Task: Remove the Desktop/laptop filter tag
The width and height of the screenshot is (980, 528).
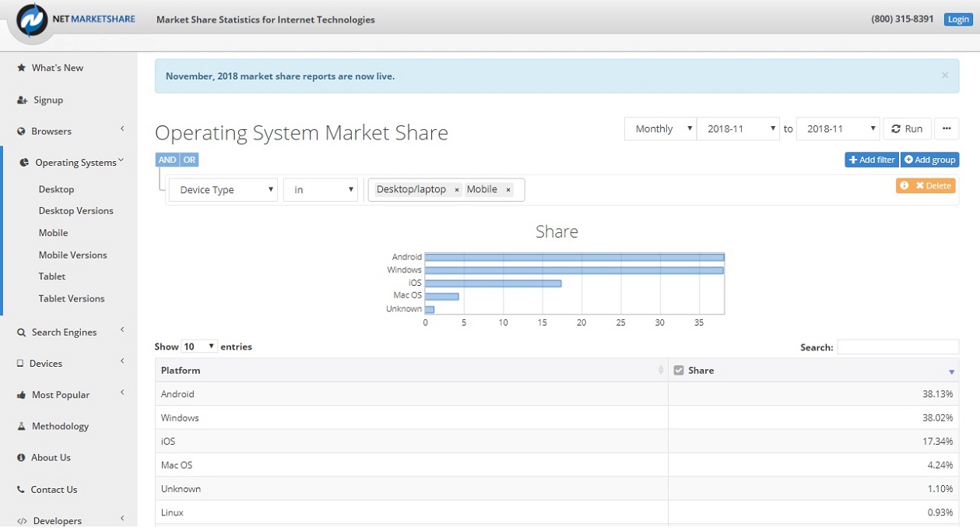Action: (457, 190)
